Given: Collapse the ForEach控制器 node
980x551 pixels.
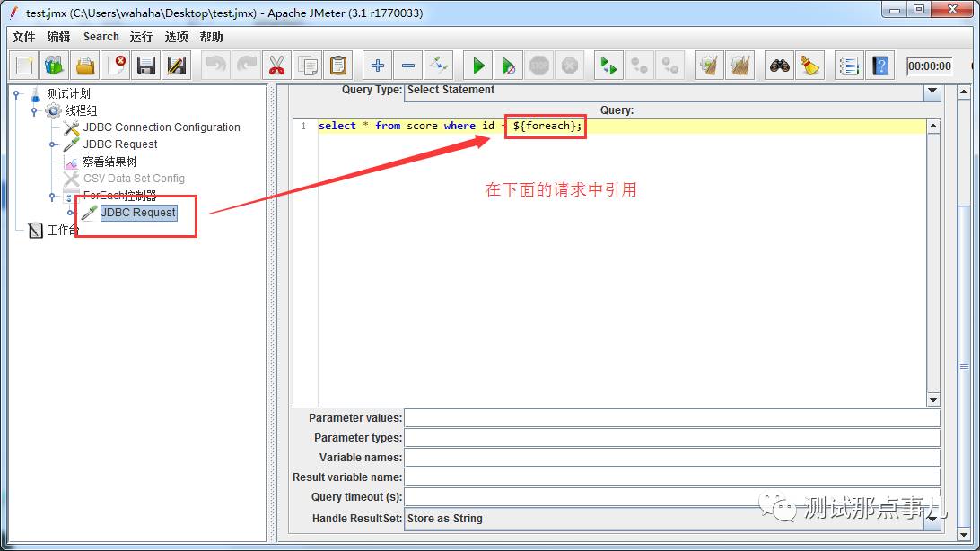Looking at the screenshot, I should point(52,197).
